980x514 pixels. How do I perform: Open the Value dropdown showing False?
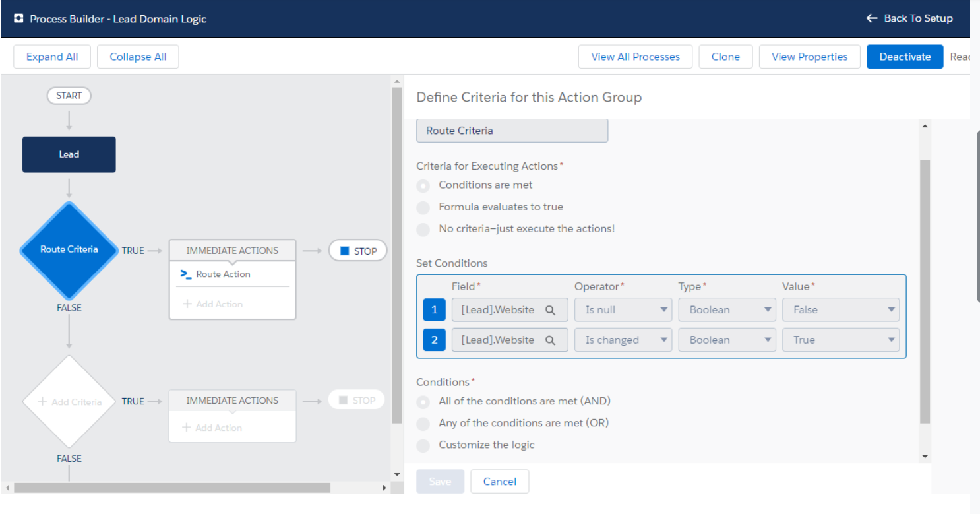(841, 310)
